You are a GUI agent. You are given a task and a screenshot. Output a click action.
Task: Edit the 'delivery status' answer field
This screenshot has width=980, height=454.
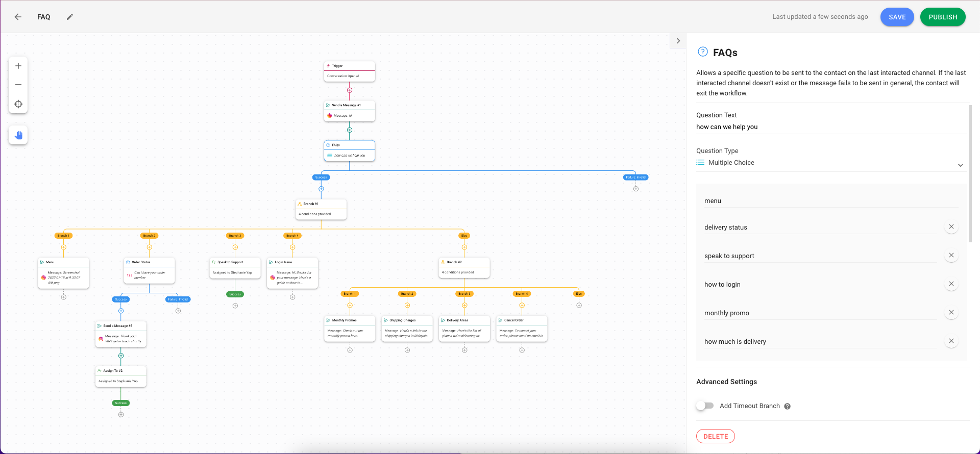820,228
